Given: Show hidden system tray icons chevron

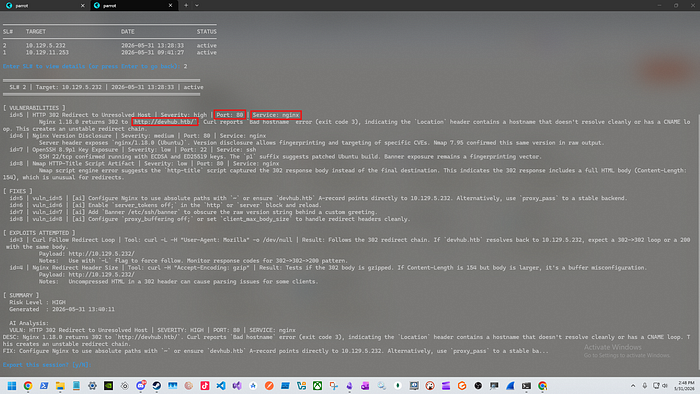Looking at the screenshot, I should 633,386.
